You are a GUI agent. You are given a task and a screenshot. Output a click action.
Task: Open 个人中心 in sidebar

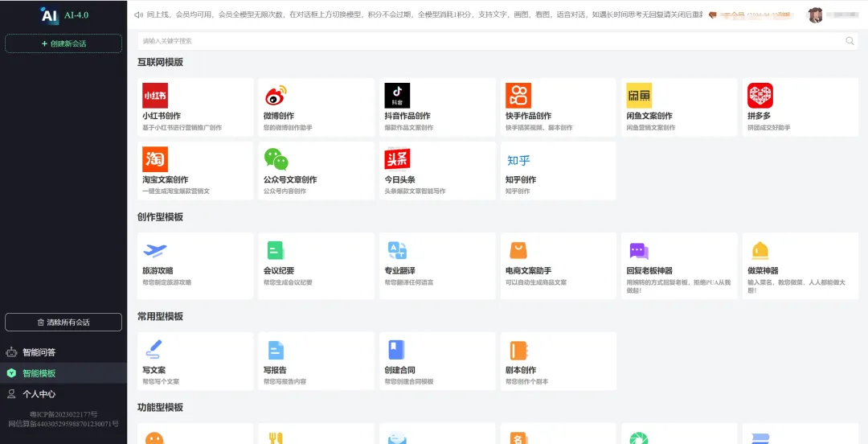point(63,394)
